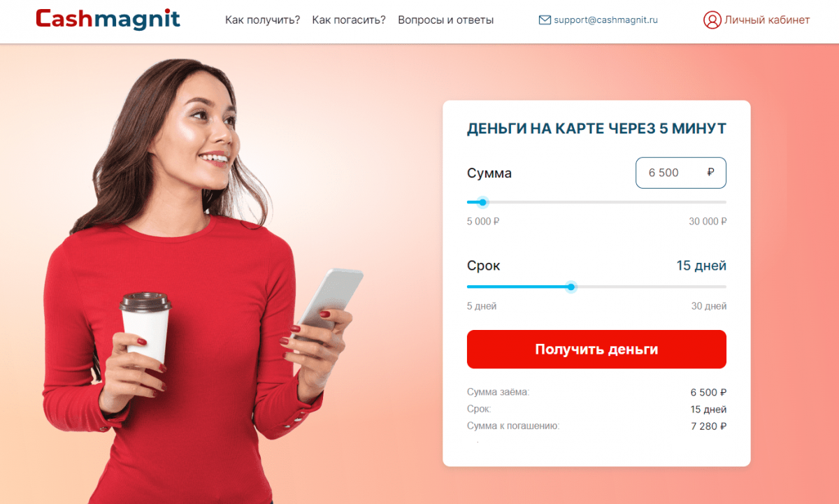Open the Как погасить? menu item
The height and width of the screenshot is (504, 839).
[349, 20]
